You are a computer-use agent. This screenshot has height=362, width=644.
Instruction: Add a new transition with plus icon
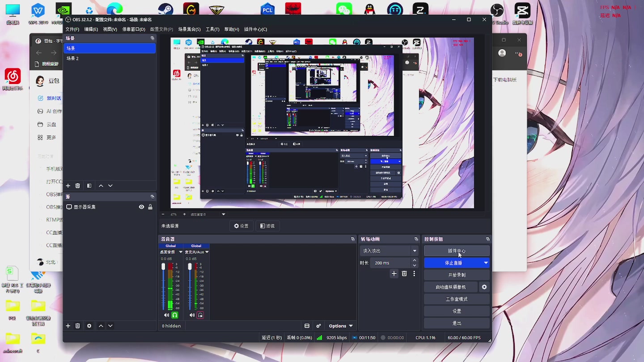[394, 274]
